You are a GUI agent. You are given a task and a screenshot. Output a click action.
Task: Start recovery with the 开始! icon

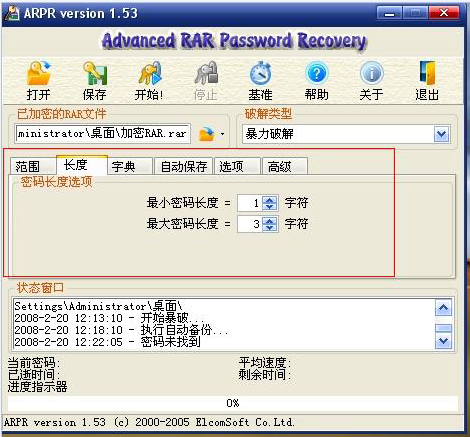point(150,74)
